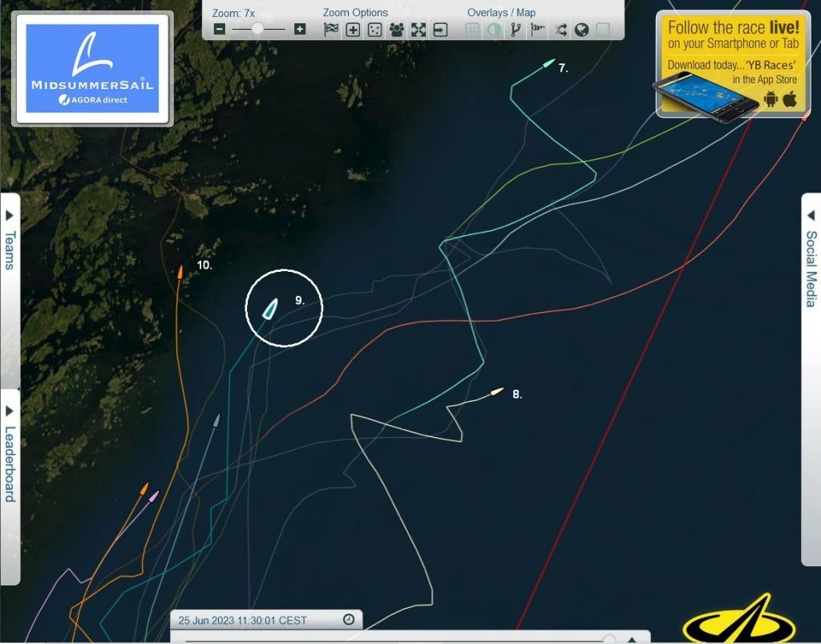
Task: Click the zoom-to-fleet group icon
Action: click(396, 30)
